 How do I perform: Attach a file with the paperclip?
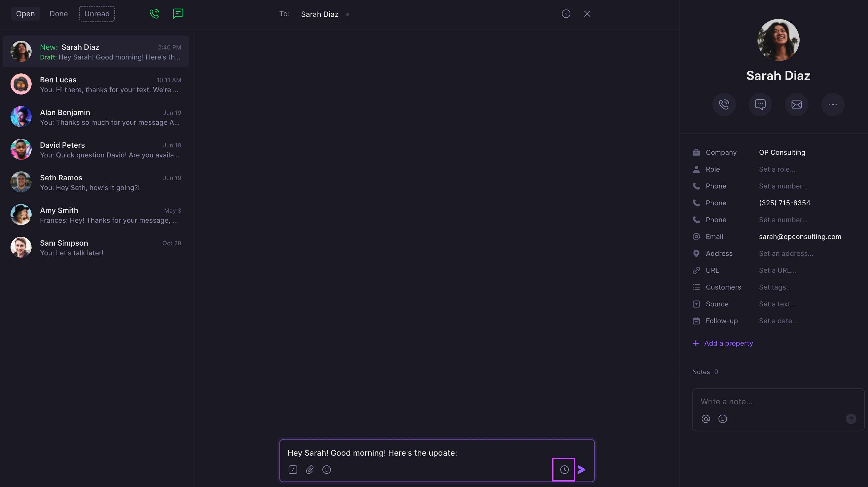coord(310,469)
